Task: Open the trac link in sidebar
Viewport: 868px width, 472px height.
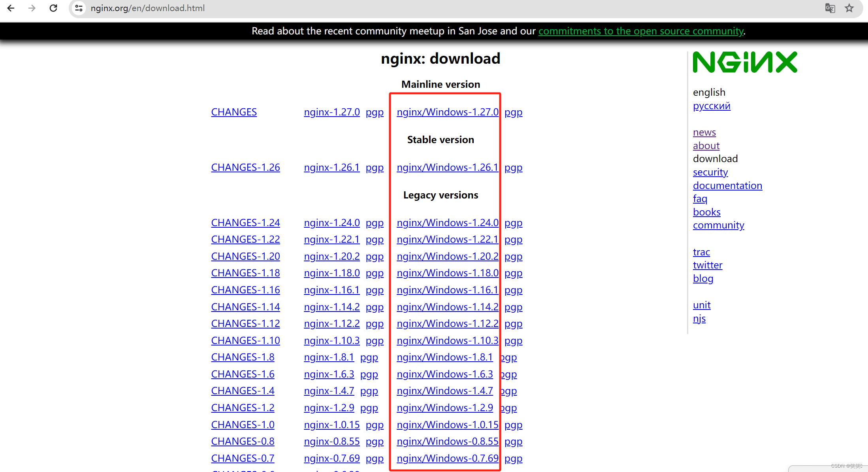Action: pyautogui.click(x=701, y=252)
